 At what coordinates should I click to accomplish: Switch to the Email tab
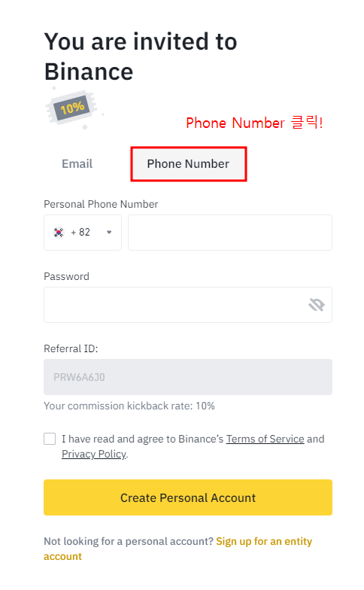(x=77, y=164)
